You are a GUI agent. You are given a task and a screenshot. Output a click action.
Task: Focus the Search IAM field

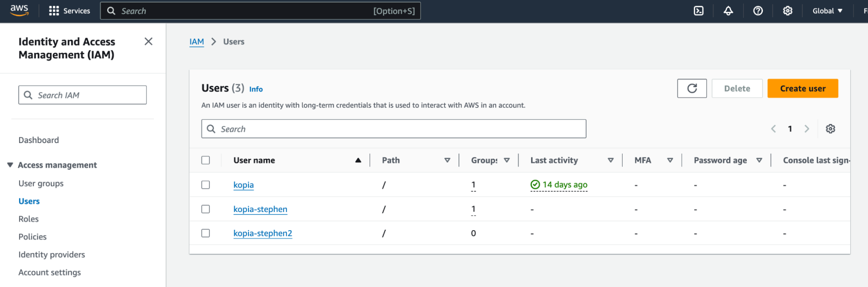83,95
